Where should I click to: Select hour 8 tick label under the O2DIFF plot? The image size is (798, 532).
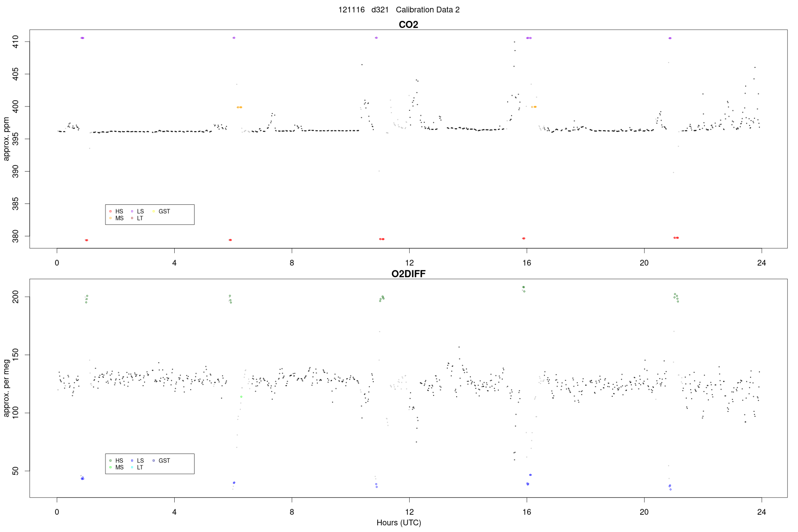click(292, 512)
